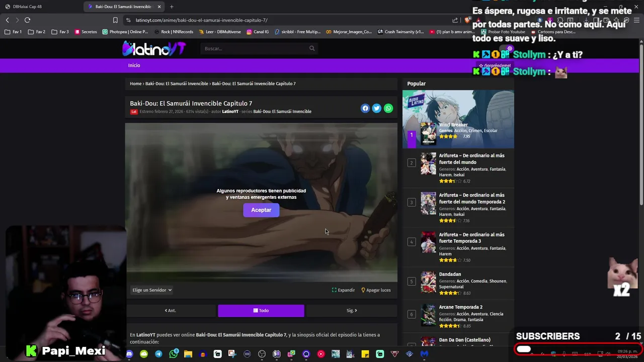The height and width of the screenshot is (362, 644).
Task: Click the Aceptar button
Action: coord(261,210)
